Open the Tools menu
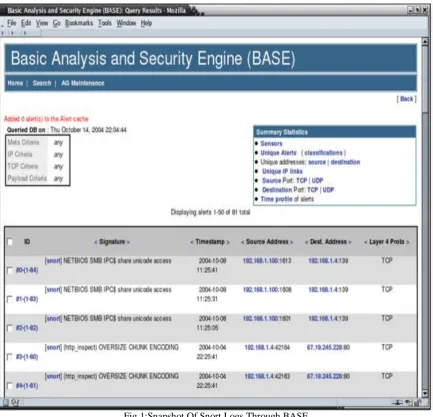 (x=105, y=23)
